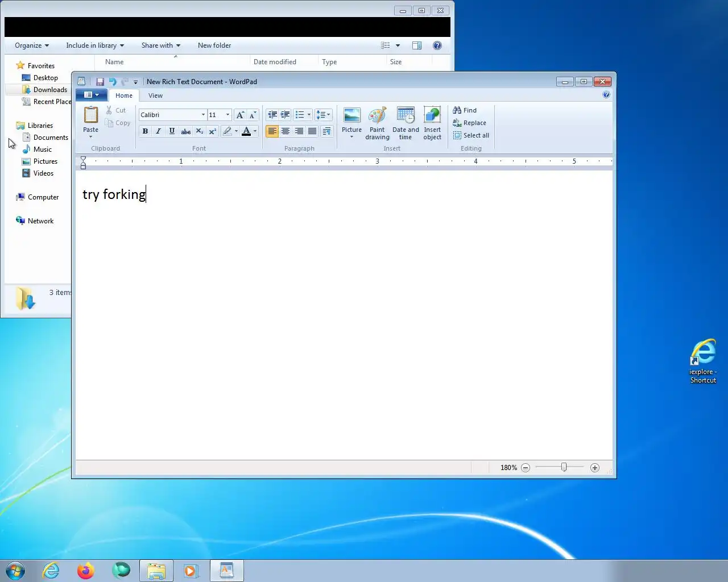
Task: Save the document using quick access icon
Action: click(x=100, y=82)
